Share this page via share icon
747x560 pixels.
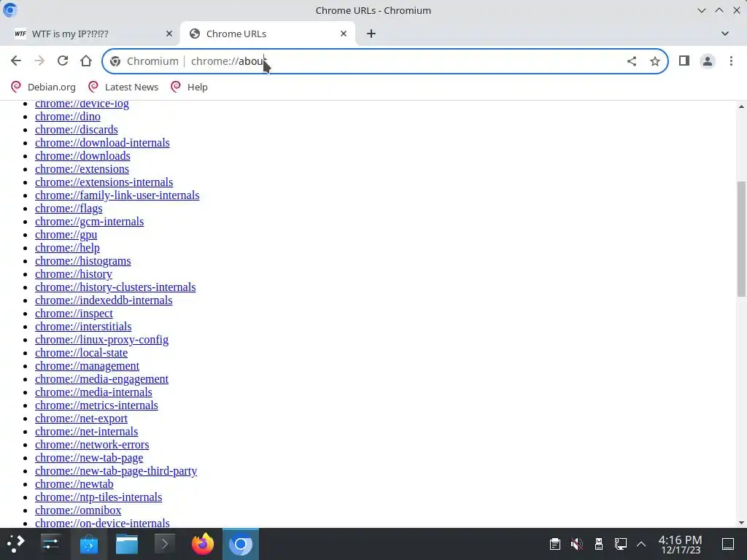(x=632, y=61)
